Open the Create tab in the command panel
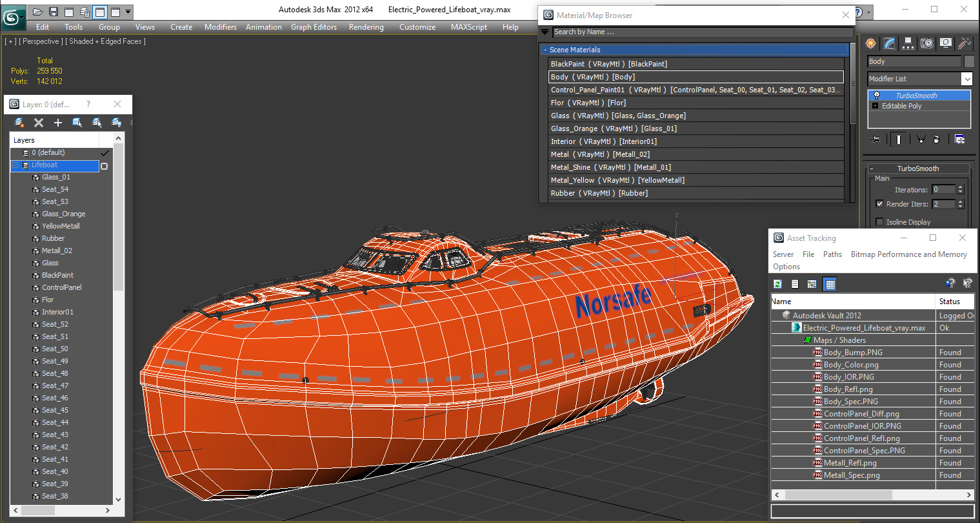This screenshot has height=523, width=980. (871, 43)
